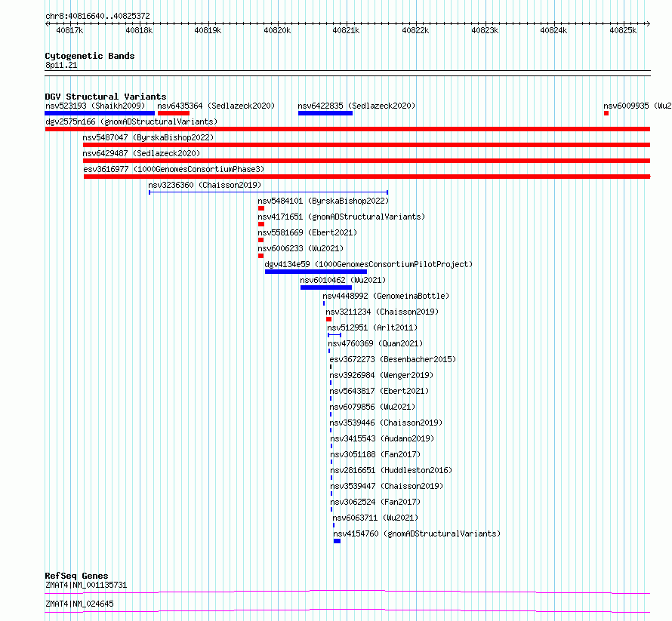This screenshot has width=672, height=621.
Task: Click the 40821k ruler position
Action: point(347,30)
